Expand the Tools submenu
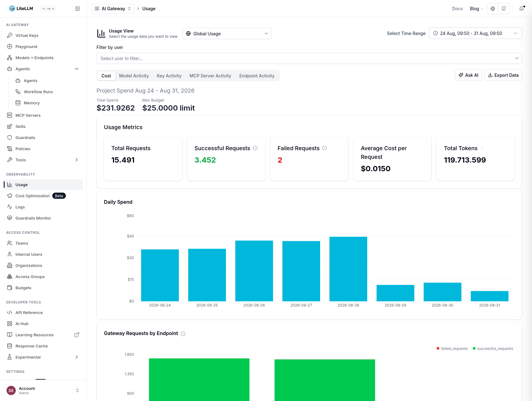The image size is (532, 401). point(77,160)
